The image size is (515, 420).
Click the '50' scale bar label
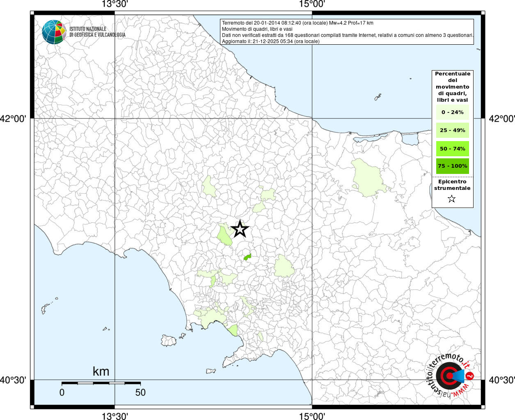140,393
